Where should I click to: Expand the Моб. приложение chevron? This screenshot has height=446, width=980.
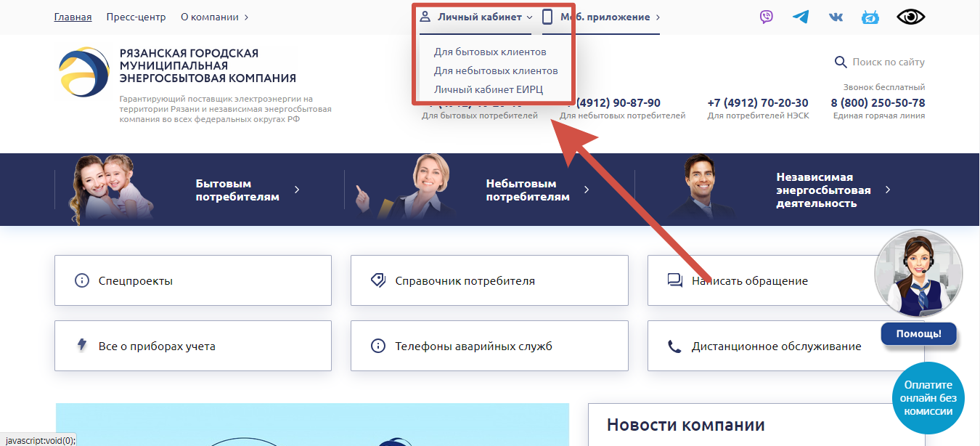tap(658, 17)
